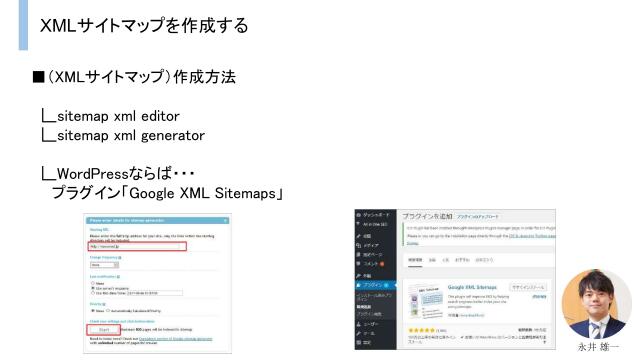The height and width of the screenshot is (360, 640).
Task: Click help icon beside Priority label
Action: [104, 304]
